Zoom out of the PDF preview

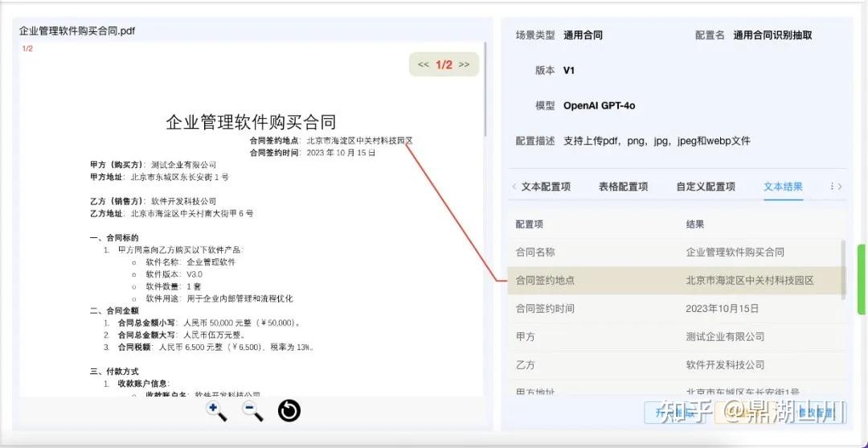pyautogui.click(x=252, y=412)
